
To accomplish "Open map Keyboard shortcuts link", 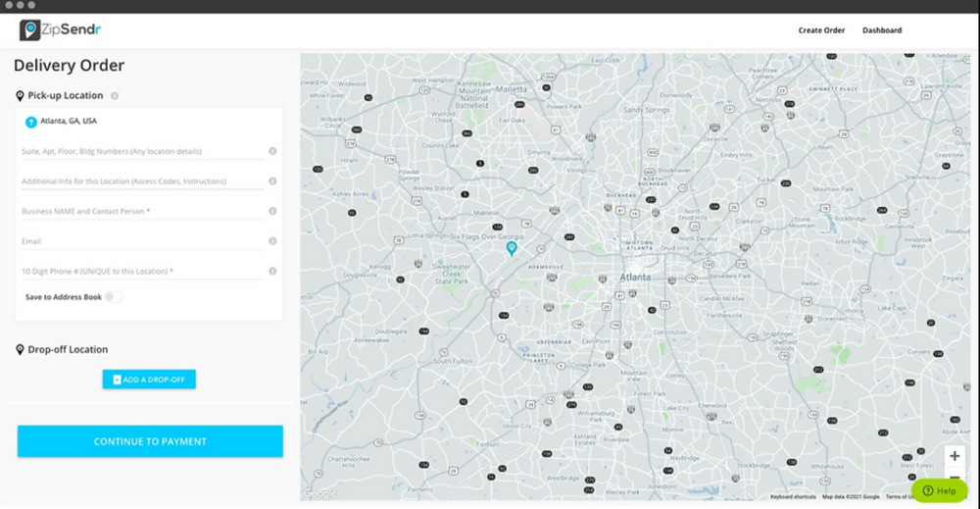I will (793, 496).
